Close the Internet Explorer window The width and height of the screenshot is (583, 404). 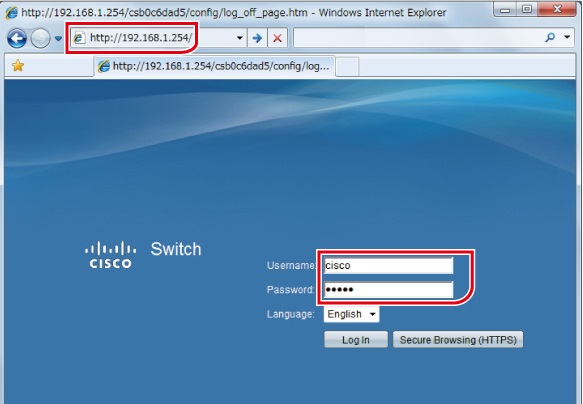557,10
